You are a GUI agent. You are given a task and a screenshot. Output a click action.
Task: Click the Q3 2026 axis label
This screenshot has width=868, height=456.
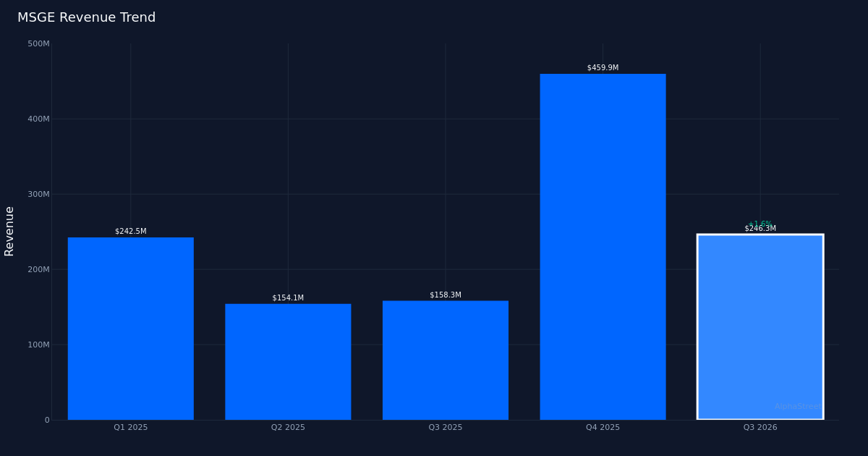pyautogui.click(x=760, y=427)
